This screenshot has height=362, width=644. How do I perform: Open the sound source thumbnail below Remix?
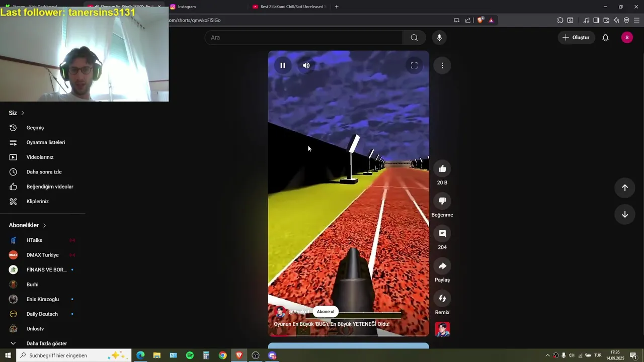442,329
